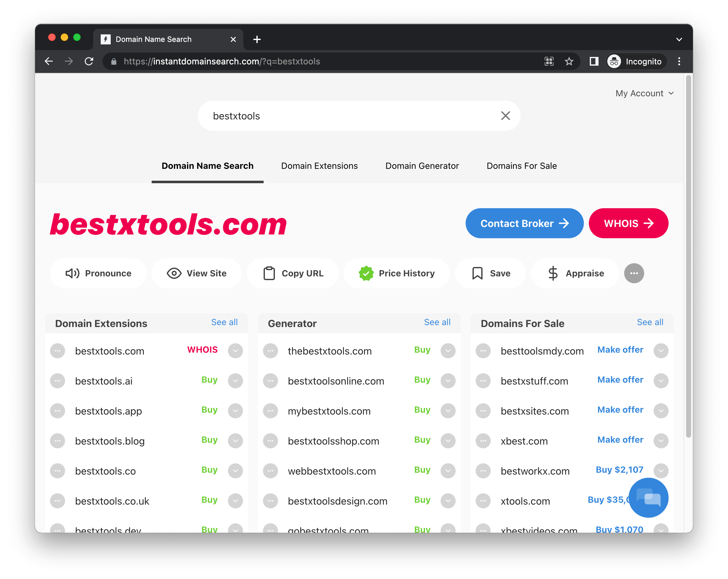The image size is (728, 579).
Task: Open the live chat bubble
Action: click(x=648, y=498)
